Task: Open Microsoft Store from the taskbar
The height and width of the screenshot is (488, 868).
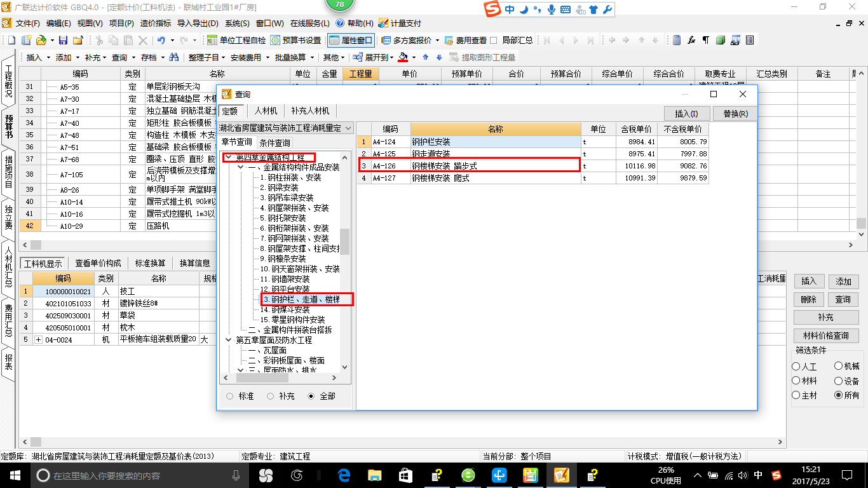Action: tap(405, 475)
